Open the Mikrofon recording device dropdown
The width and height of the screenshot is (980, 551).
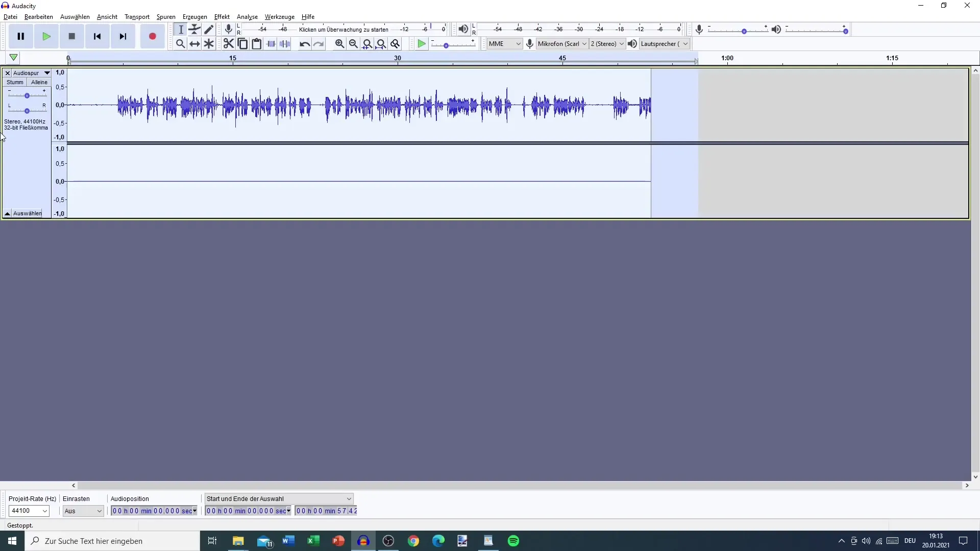point(562,44)
